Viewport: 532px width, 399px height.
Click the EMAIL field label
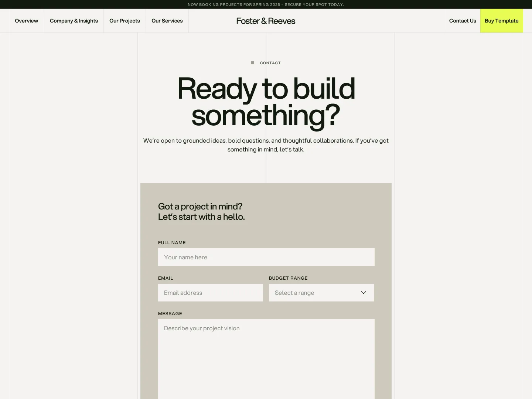pyautogui.click(x=166, y=278)
